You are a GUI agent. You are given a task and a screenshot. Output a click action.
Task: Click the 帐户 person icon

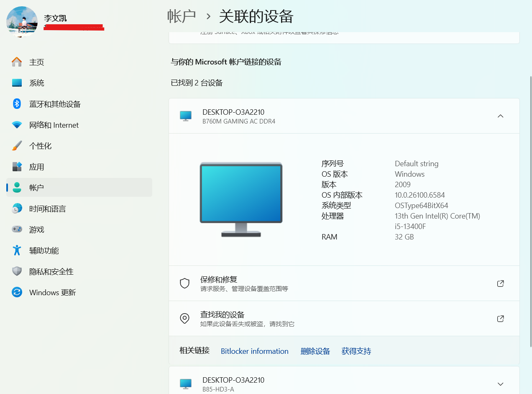click(17, 188)
